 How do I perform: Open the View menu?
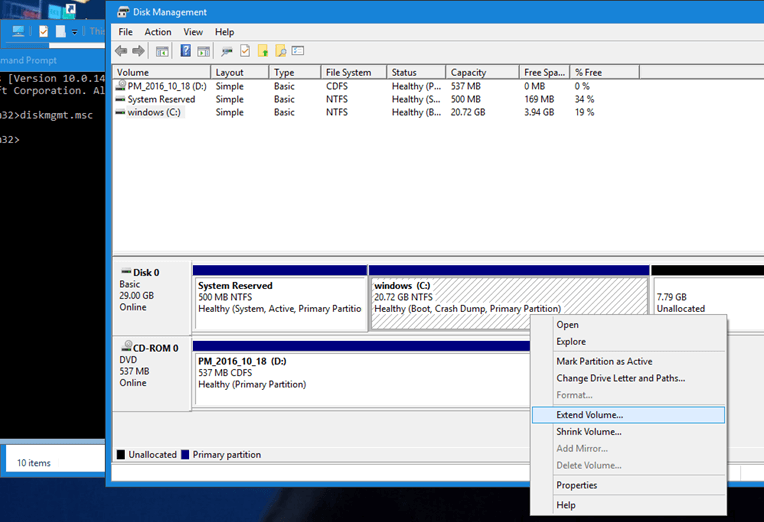click(194, 32)
